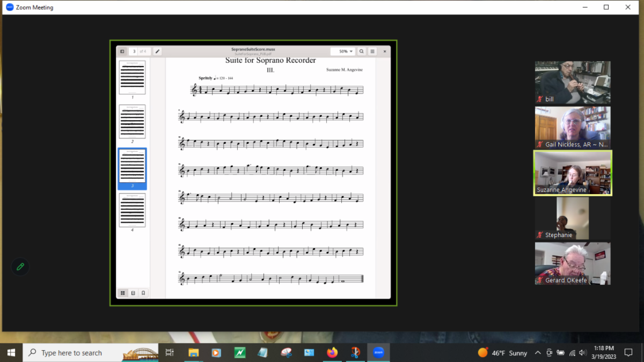Image resolution: width=644 pixels, height=362 pixels.
Task: Click the green Zoom annotation pencil icon
Action: 20,267
